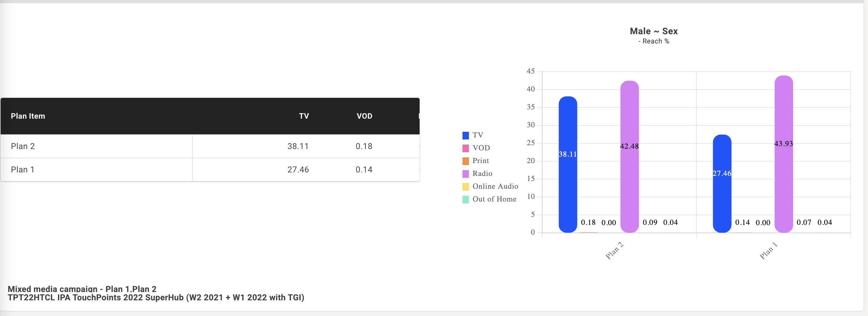Image resolution: width=868 pixels, height=316 pixels.
Task: Click the Plan 2 TV bar 38.11
Action: 568,164
